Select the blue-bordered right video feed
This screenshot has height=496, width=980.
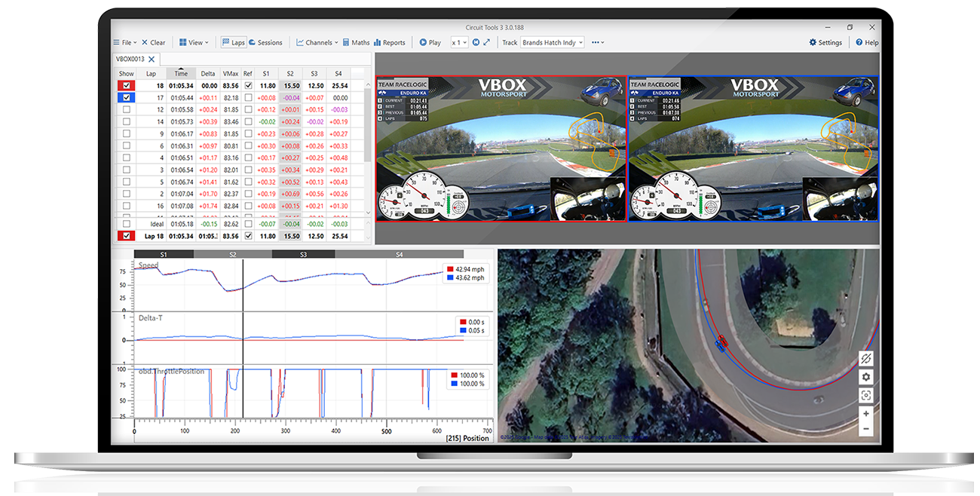point(753,148)
